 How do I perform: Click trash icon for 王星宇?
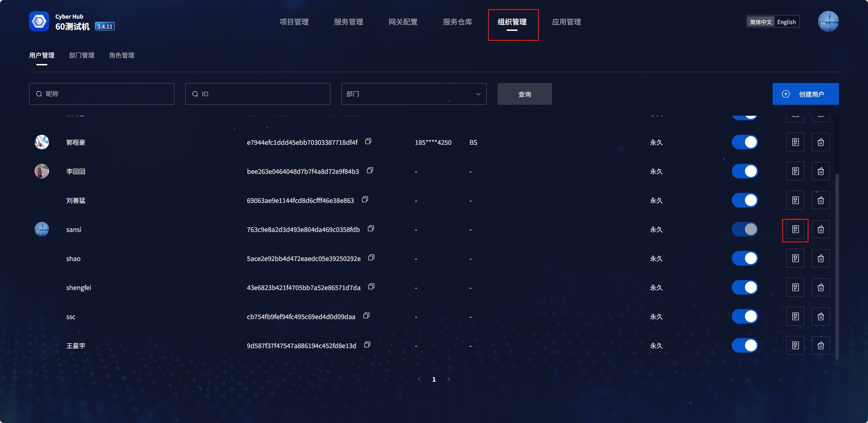point(820,346)
